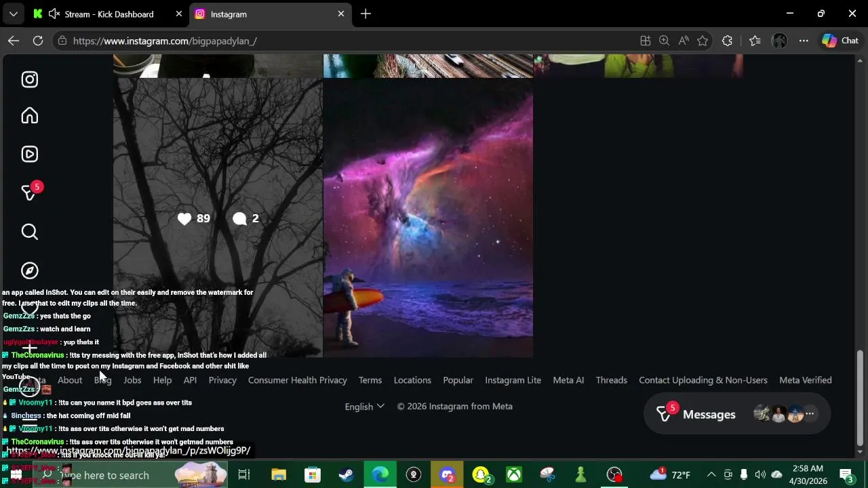Open Edge Settings and more menu
The width and height of the screenshot is (868, 488).
(804, 41)
